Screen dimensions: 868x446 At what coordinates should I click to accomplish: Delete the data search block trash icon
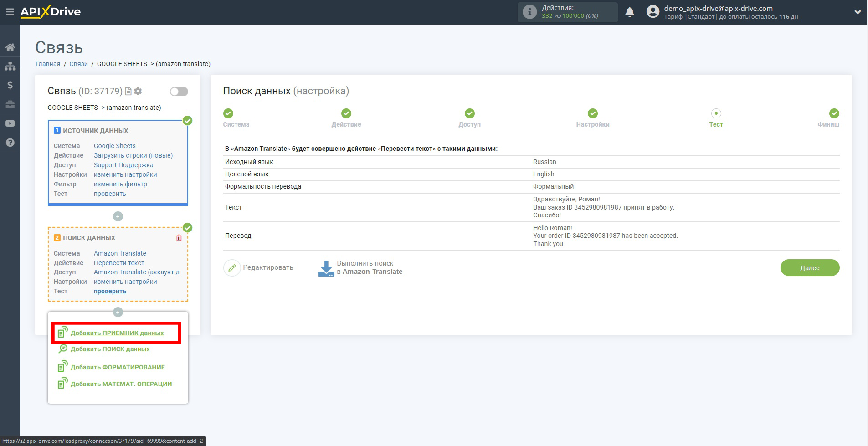coord(179,238)
